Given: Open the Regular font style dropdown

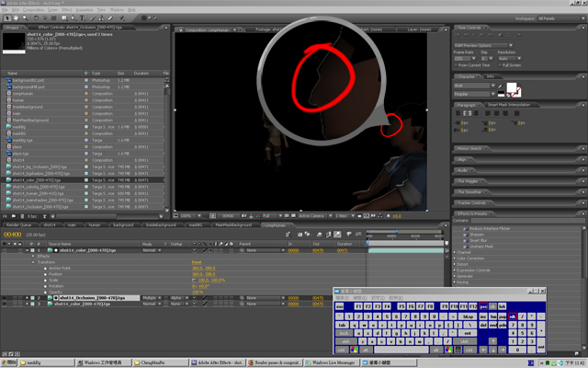Looking at the screenshot, I should pyautogui.click(x=474, y=94).
